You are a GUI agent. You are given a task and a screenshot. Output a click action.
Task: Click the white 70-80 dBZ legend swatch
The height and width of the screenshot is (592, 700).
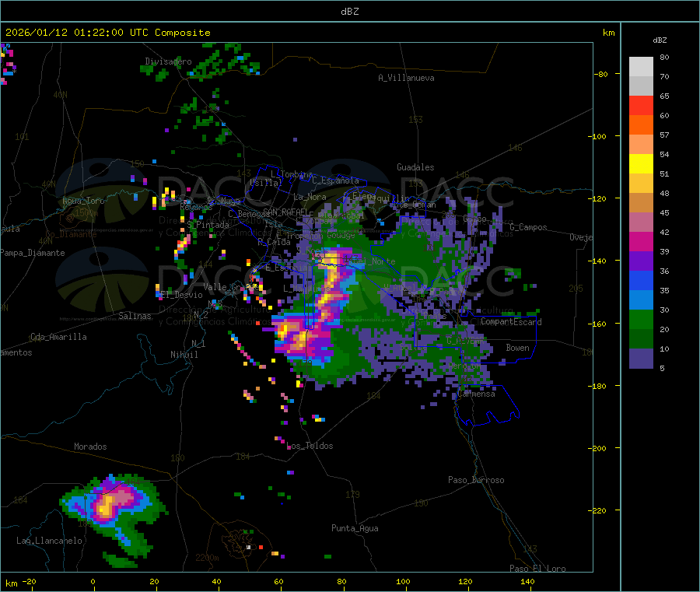click(641, 67)
